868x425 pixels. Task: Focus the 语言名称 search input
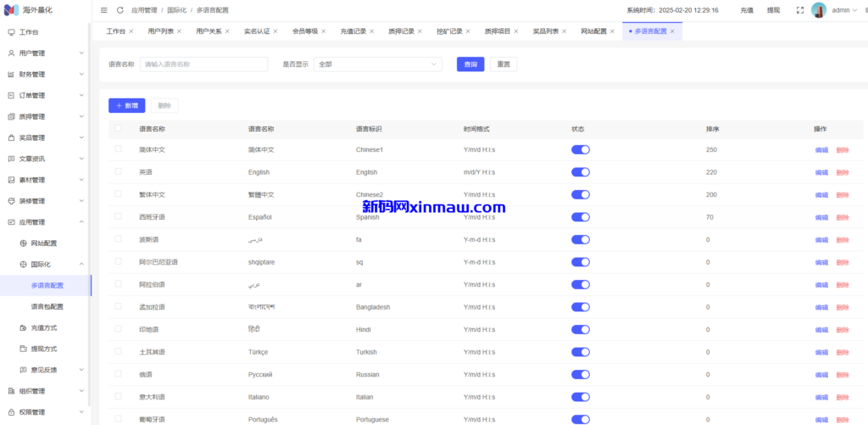(x=203, y=64)
